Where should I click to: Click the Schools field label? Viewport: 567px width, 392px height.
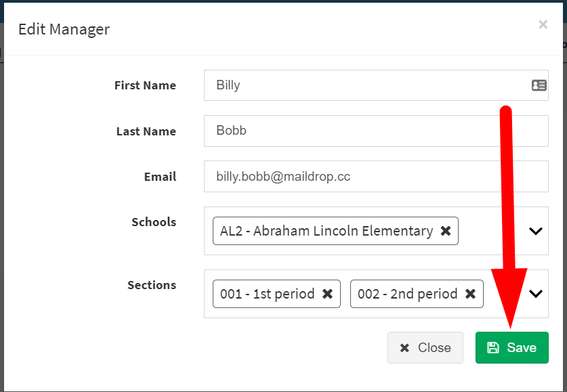point(154,222)
